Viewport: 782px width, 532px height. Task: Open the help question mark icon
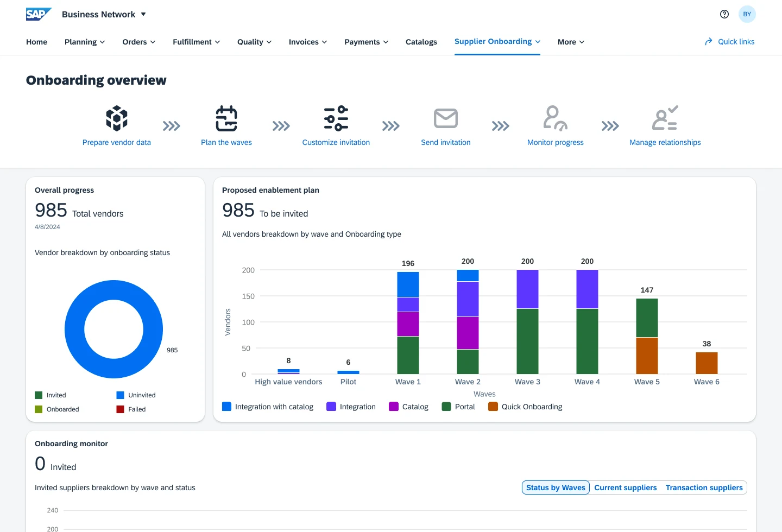click(724, 14)
